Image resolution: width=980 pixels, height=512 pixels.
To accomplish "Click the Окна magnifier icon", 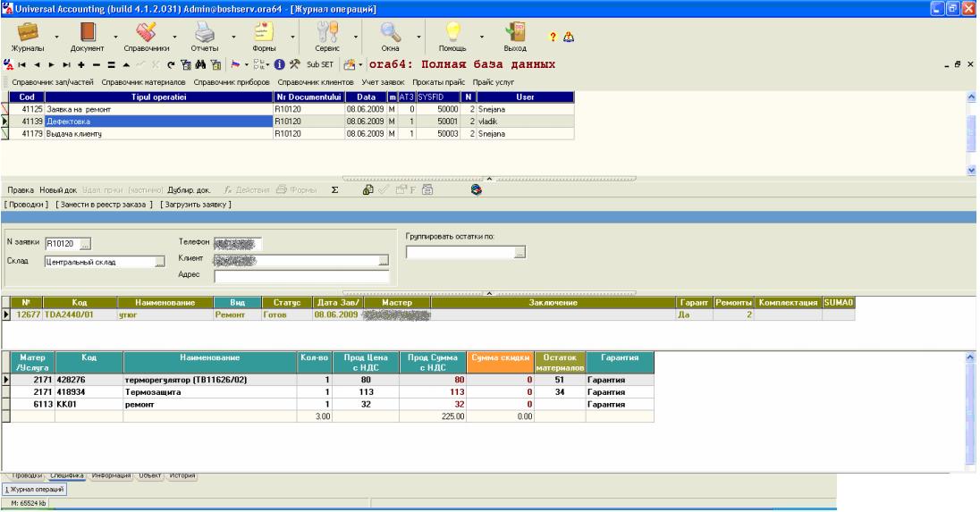I will click(390, 32).
